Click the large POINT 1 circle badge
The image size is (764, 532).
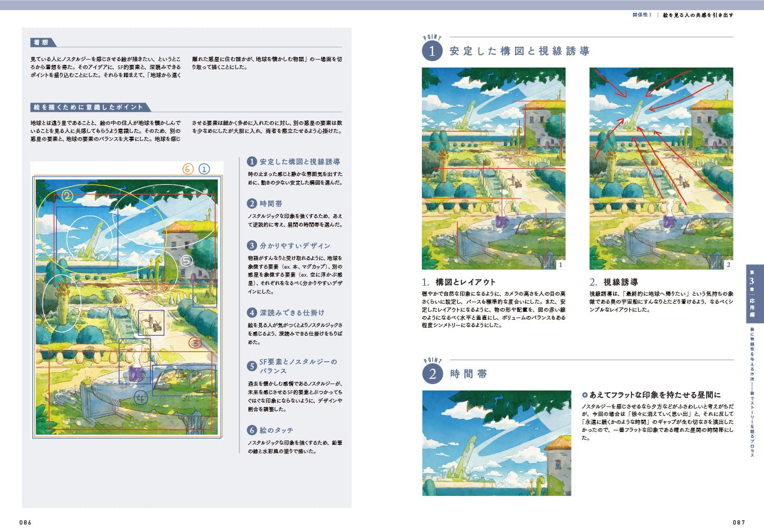[x=432, y=51]
